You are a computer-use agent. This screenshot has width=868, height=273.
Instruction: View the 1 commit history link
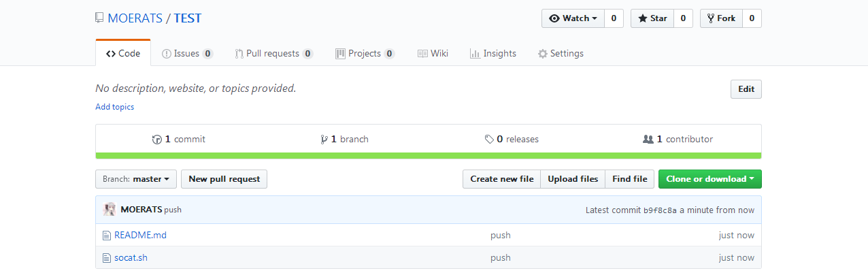(x=179, y=139)
